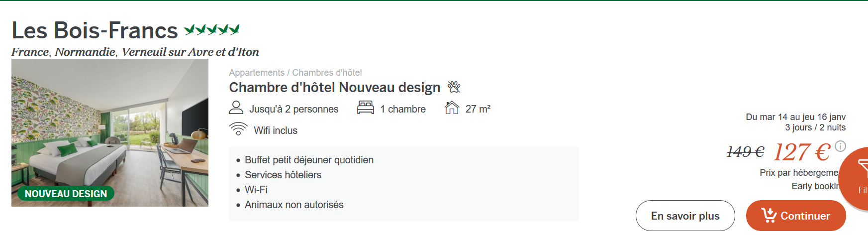Click the Appartements / Chambres d'hôtel breadcrumb
The width and height of the screenshot is (868, 242).
[295, 73]
